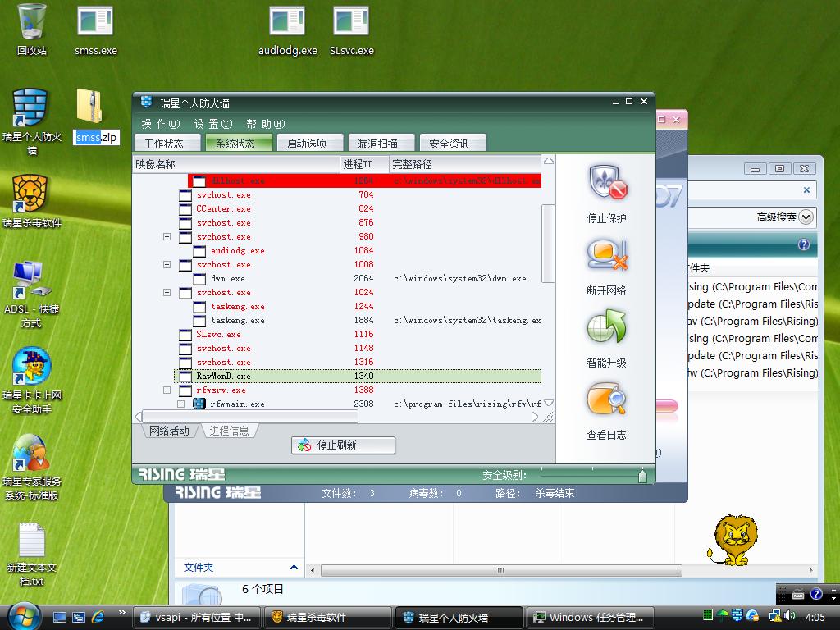Select the dllhost.exe highlighted row
Image resolution: width=840 pixels, height=630 pixels.
click(x=364, y=180)
